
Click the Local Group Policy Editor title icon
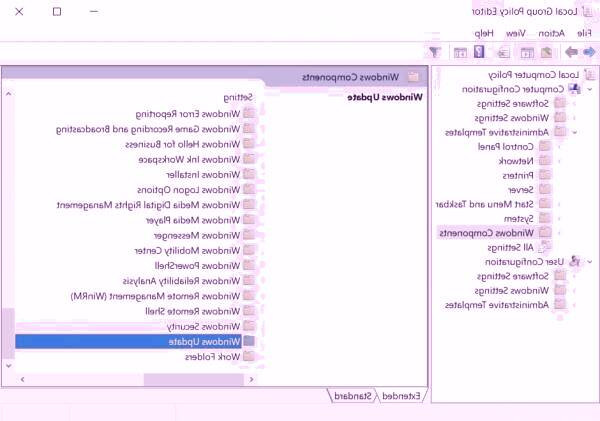click(x=587, y=11)
